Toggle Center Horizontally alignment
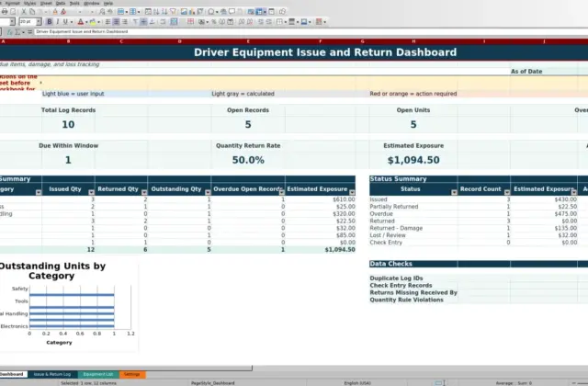Viewport: 588px width, 386px height. (x=116, y=22)
